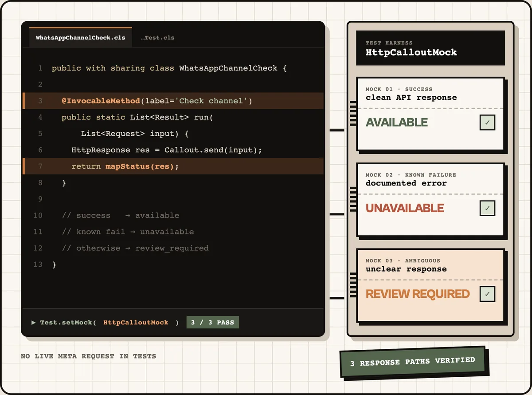
Task: Click line number 13 in the gutter
Action: pos(38,265)
